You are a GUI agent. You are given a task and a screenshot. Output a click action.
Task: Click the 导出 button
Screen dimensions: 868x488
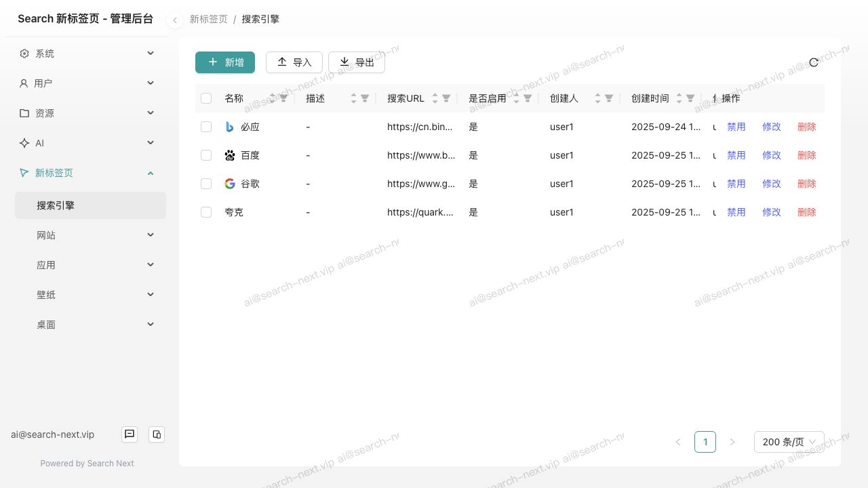coord(357,62)
